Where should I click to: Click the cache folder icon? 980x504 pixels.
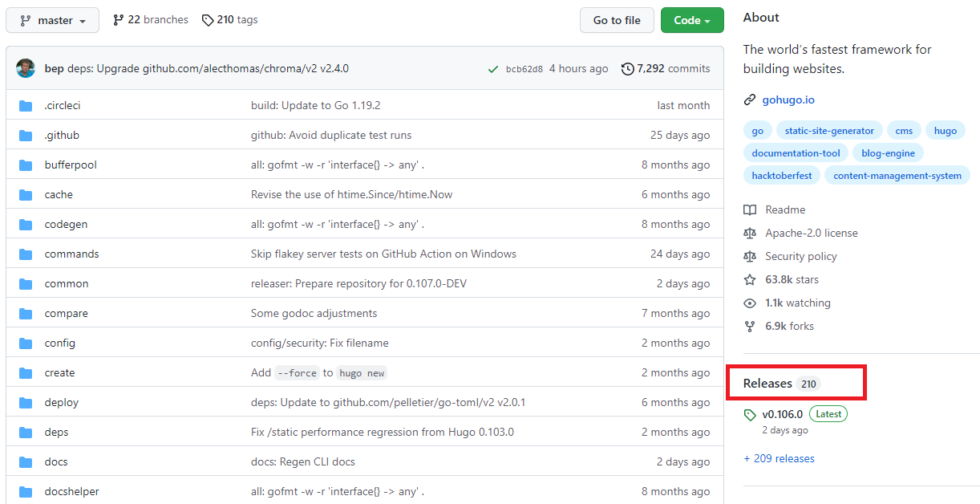click(26, 194)
